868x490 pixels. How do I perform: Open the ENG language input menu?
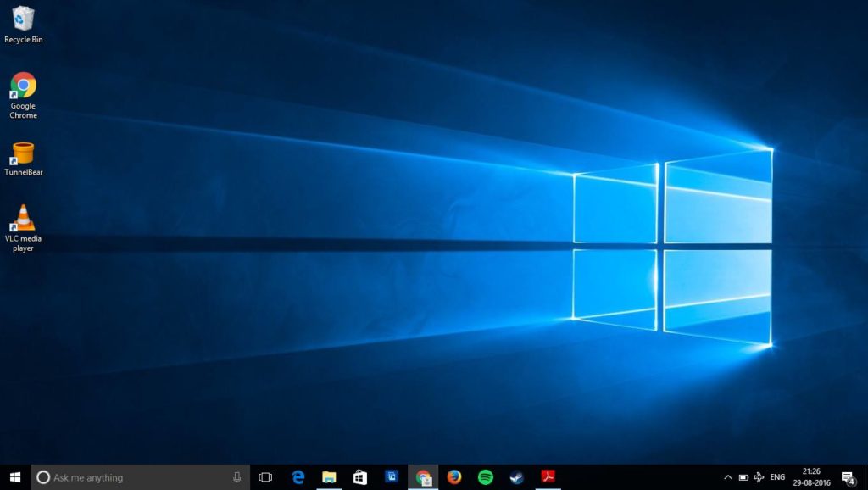pyautogui.click(x=777, y=477)
